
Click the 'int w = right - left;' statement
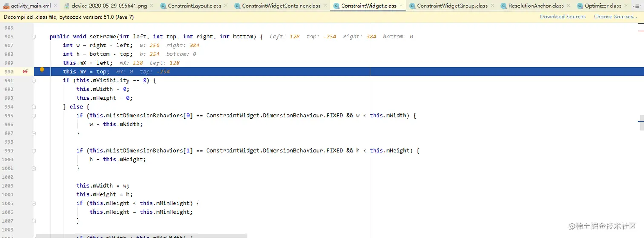coord(98,45)
